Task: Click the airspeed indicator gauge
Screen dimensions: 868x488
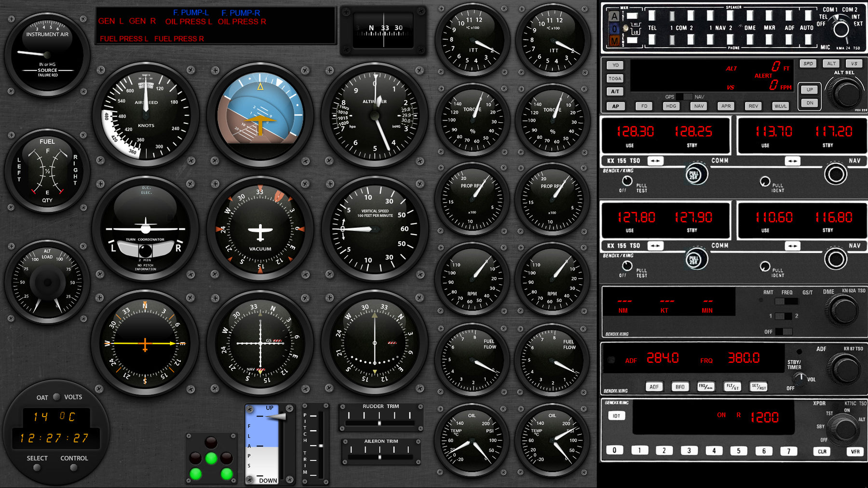Action: click(x=146, y=115)
